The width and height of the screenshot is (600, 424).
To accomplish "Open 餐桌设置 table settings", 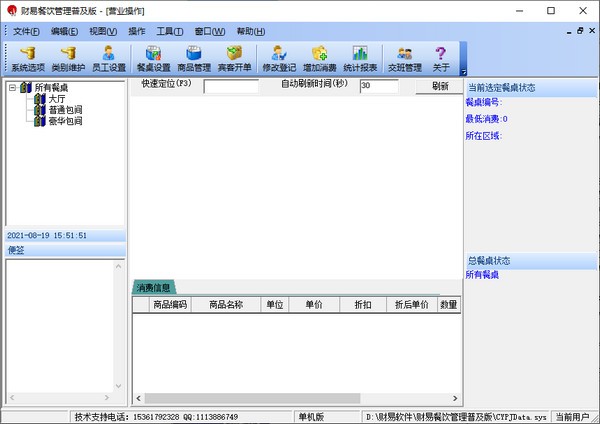I will point(153,58).
